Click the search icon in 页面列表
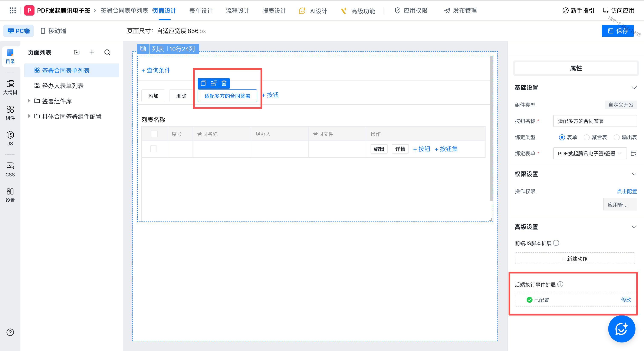This screenshot has width=644, height=351. 107,52
